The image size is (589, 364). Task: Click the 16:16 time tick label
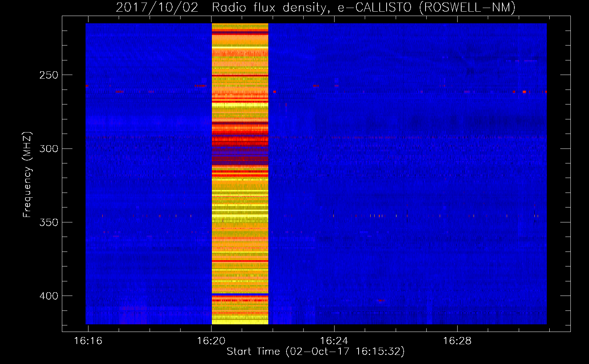(x=88, y=341)
